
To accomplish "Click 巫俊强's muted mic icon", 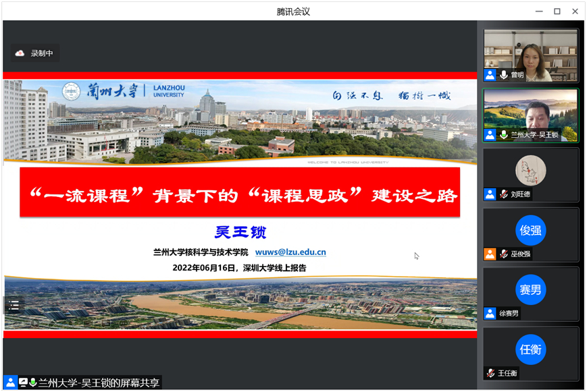I will point(503,254).
